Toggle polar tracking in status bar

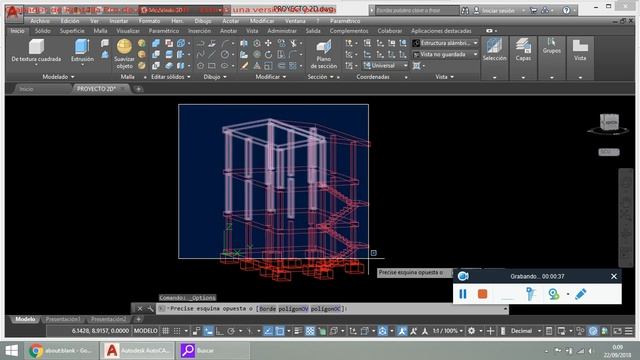pyautogui.click(x=231, y=331)
